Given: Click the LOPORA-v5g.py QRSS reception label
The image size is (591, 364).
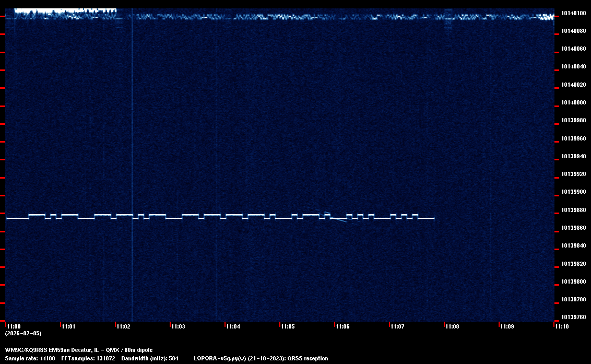Looking at the screenshot, I should pyautogui.click(x=261, y=358).
